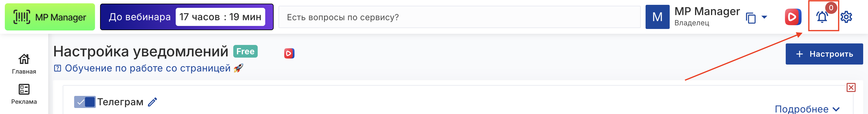Open Обучение по работе со страницей link
The image size is (868, 114).
(148, 68)
